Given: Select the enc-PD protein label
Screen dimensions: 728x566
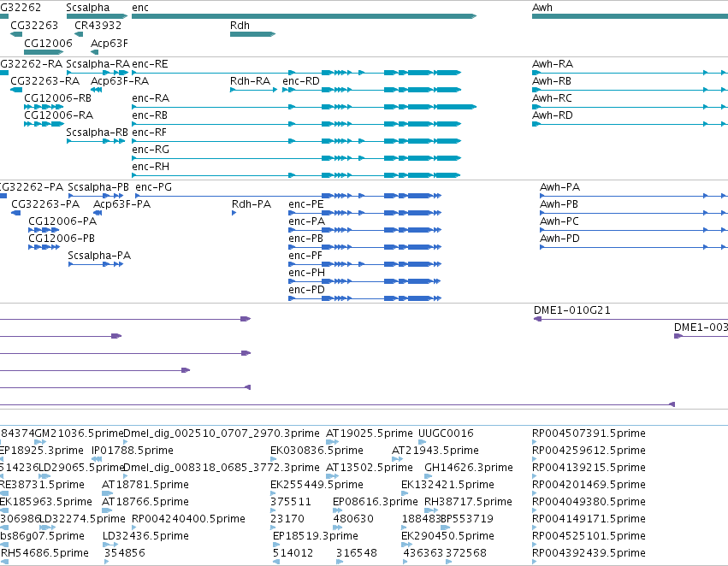Looking at the screenshot, I should 306,290.
